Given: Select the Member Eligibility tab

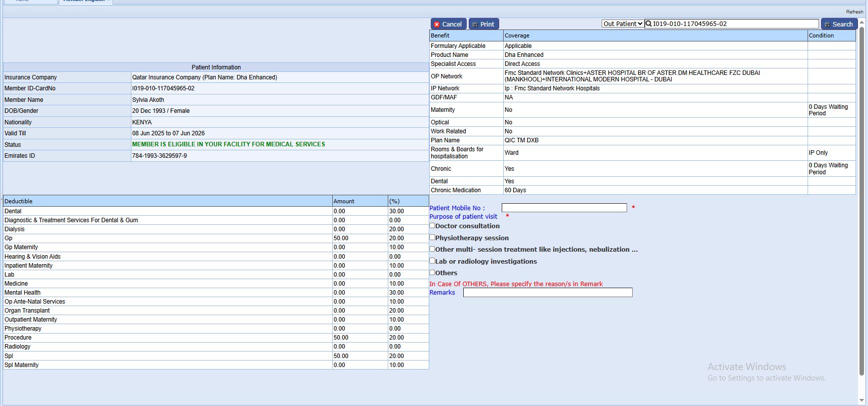Looking at the screenshot, I should tap(84, 1).
